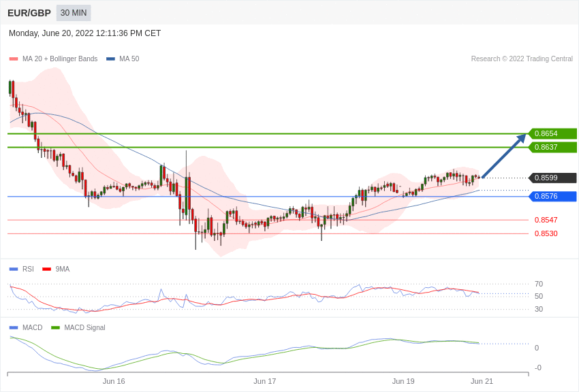Click the 0.8599 current price tag
Viewport: 579px width, 392px height.
click(552, 178)
